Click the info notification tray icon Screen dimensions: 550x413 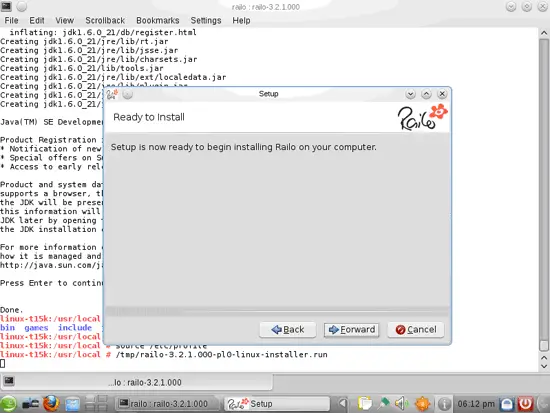click(x=444, y=404)
